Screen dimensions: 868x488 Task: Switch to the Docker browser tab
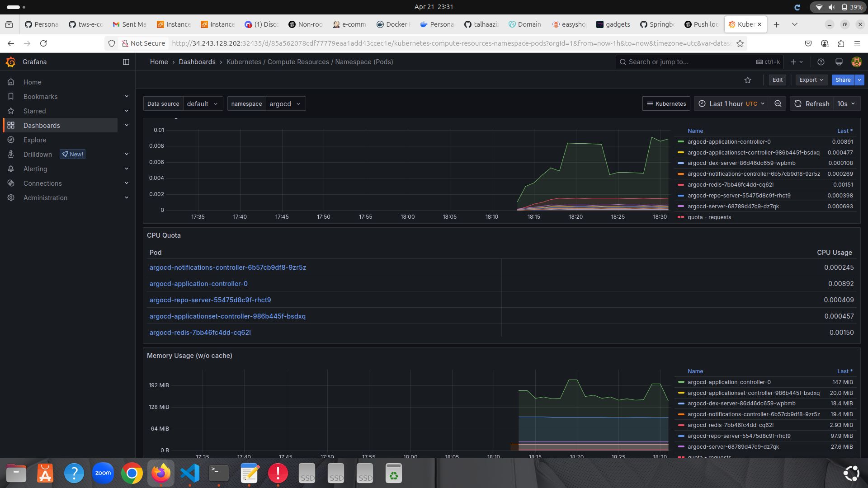(x=393, y=24)
